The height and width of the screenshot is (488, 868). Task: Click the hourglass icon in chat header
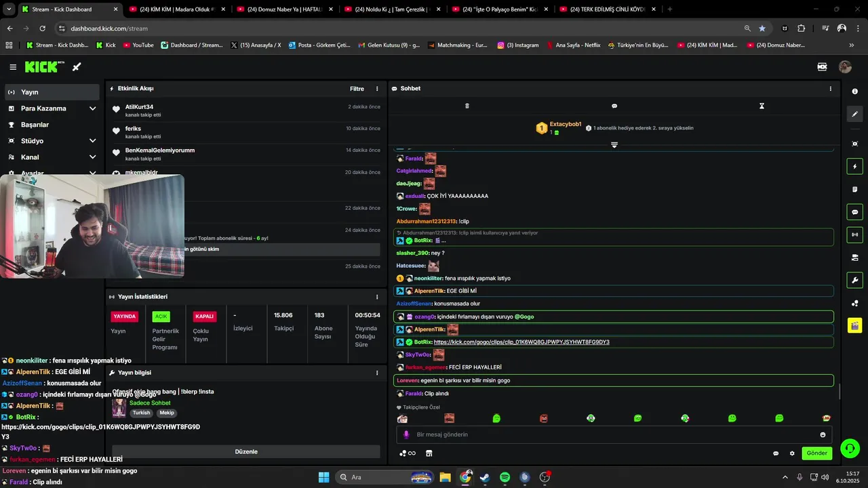click(x=762, y=106)
